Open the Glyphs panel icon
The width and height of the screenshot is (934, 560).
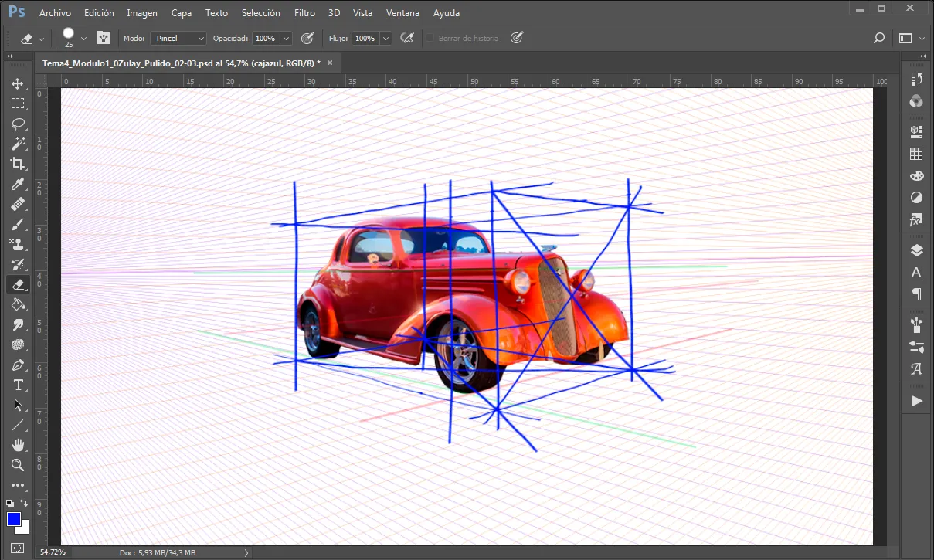(x=917, y=368)
